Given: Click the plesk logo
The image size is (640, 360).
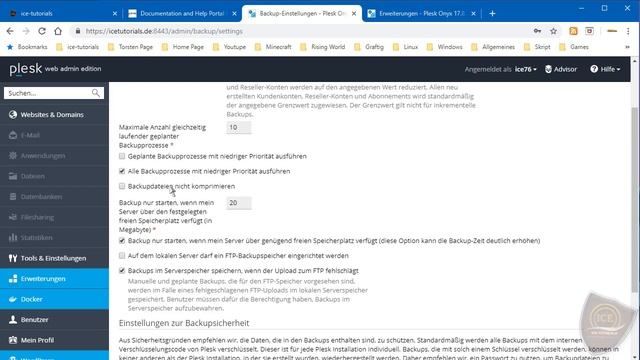Looking at the screenshot, I should click(26, 69).
